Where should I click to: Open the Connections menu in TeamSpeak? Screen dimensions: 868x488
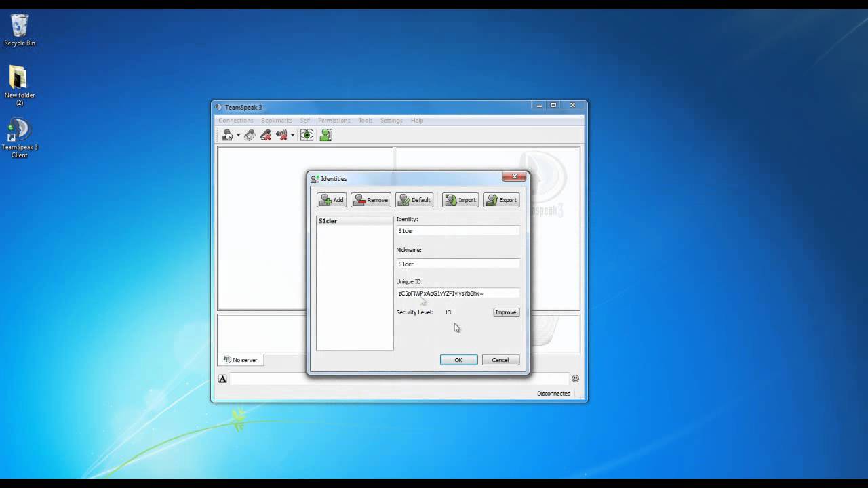(x=236, y=121)
